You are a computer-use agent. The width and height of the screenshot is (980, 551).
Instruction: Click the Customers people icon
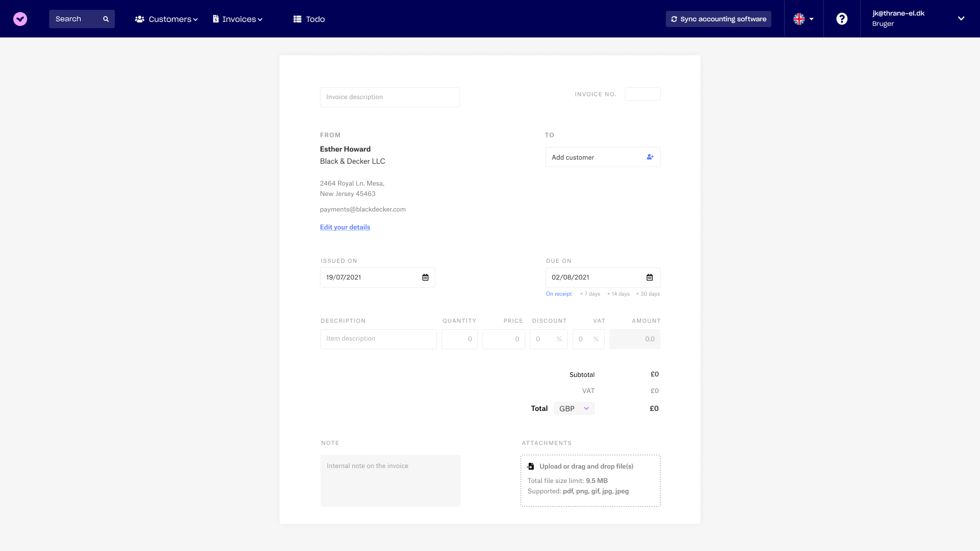138,18
